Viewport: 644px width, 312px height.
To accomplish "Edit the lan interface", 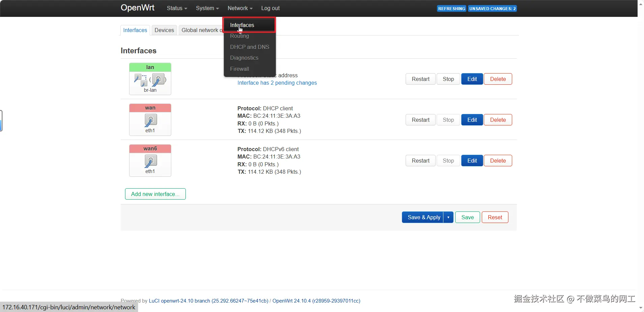I will [472, 79].
